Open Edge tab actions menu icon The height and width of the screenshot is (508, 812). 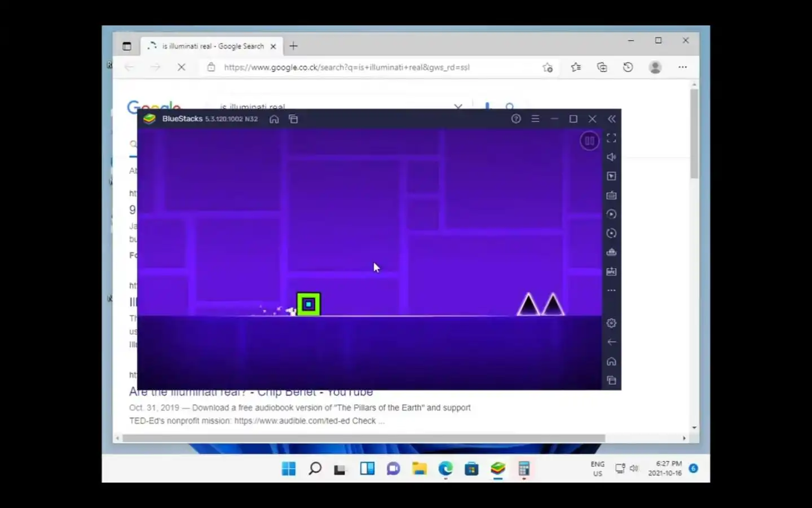click(127, 46)
